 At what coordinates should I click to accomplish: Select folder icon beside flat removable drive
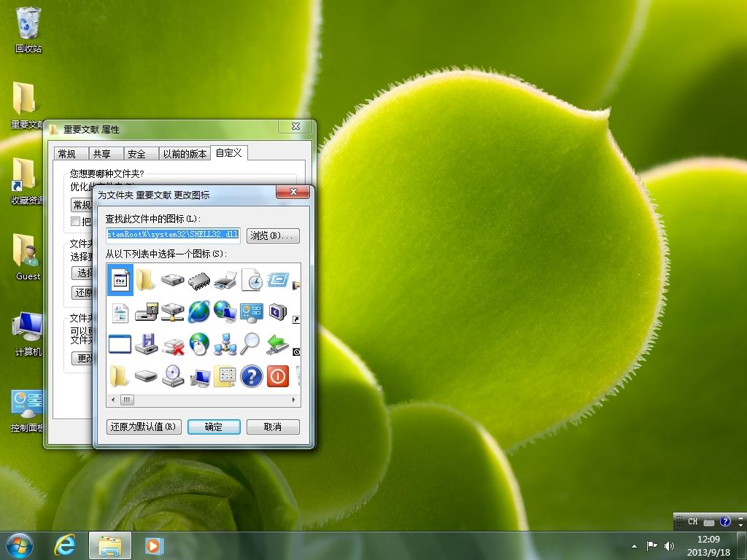click(x=119, y=376)
